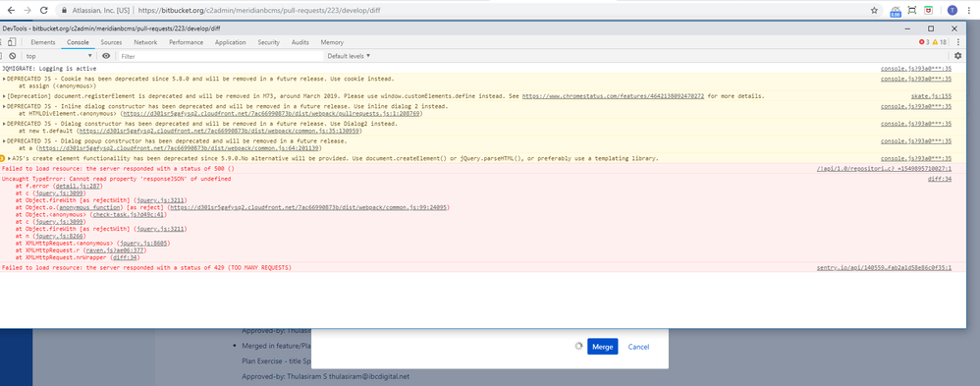This screenshot has width=980, height=386.
Task: Open the Elements tab
Action: [x=42, y=42]
